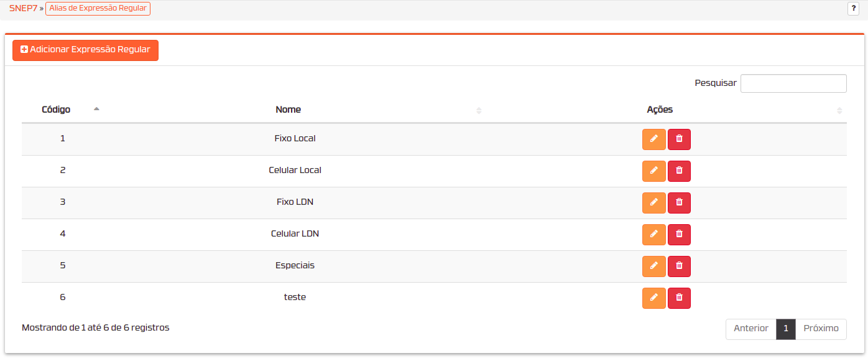Viewport: 868px width, 358px height.
Task: Delete the Fixo Local entry using trash icon
Action: click(679, 139)
